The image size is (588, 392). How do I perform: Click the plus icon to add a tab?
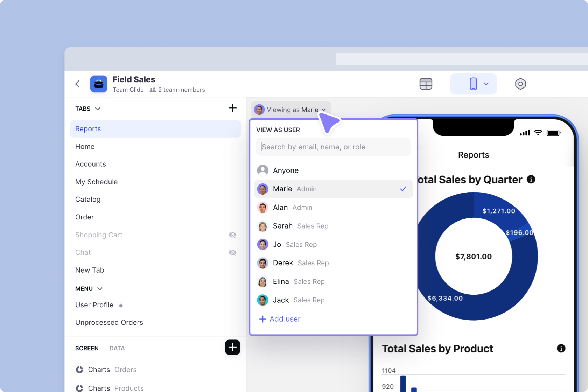click(232, 108)
